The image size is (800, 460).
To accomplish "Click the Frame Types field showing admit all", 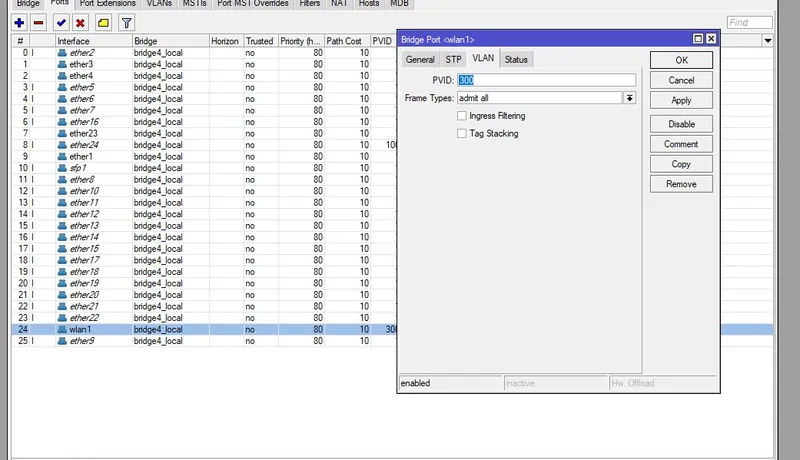I will (x=540, y=98).
